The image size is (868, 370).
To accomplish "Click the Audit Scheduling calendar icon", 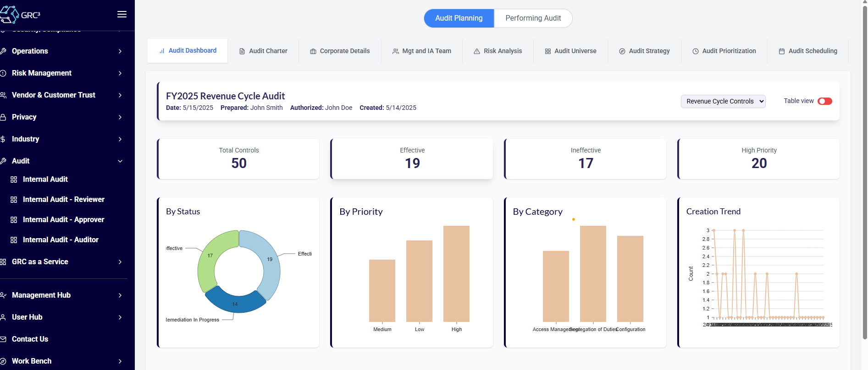I will [782, 51].
